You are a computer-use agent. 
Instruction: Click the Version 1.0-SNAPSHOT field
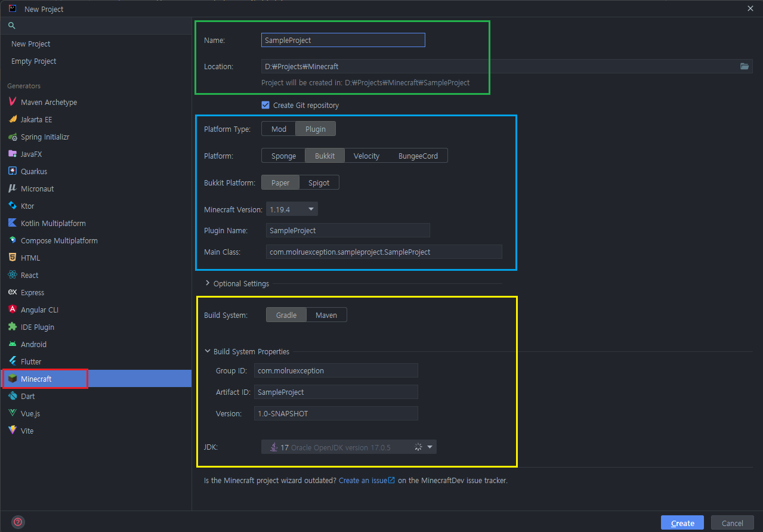[336, 413]
